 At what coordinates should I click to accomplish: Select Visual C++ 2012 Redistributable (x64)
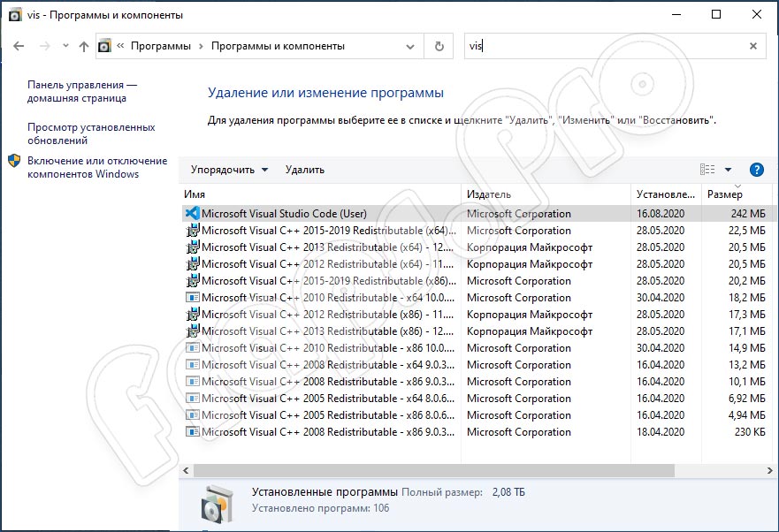pyautogui.click(x=477, y=263)
